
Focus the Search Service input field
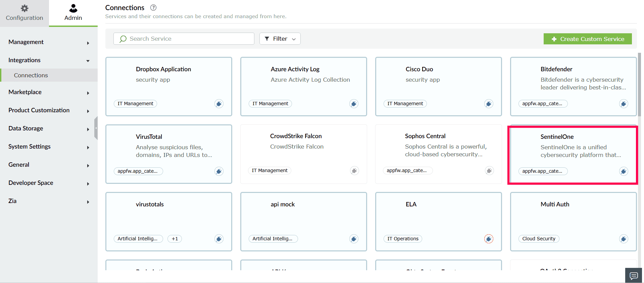coord(184,39)
